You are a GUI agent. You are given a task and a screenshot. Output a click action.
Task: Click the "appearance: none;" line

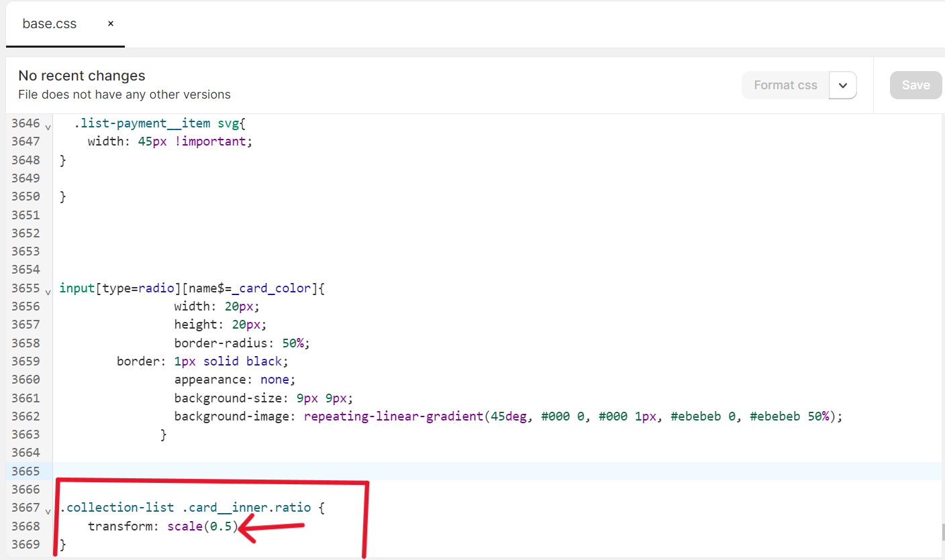[x=235, y=380]
